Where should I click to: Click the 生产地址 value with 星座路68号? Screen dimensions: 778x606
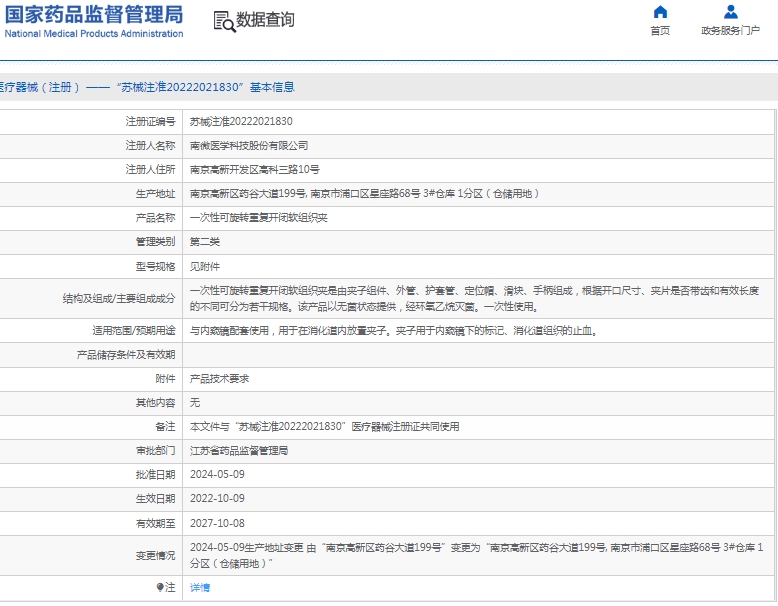coord(365,194)
